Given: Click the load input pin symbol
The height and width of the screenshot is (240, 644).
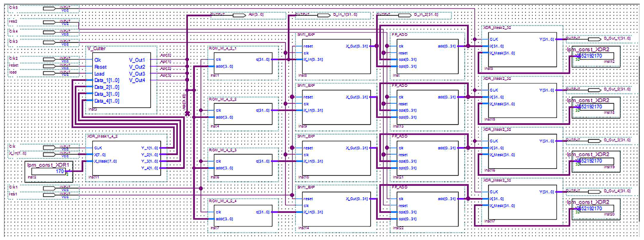Looking at the screenshot, I should [49, 73].
